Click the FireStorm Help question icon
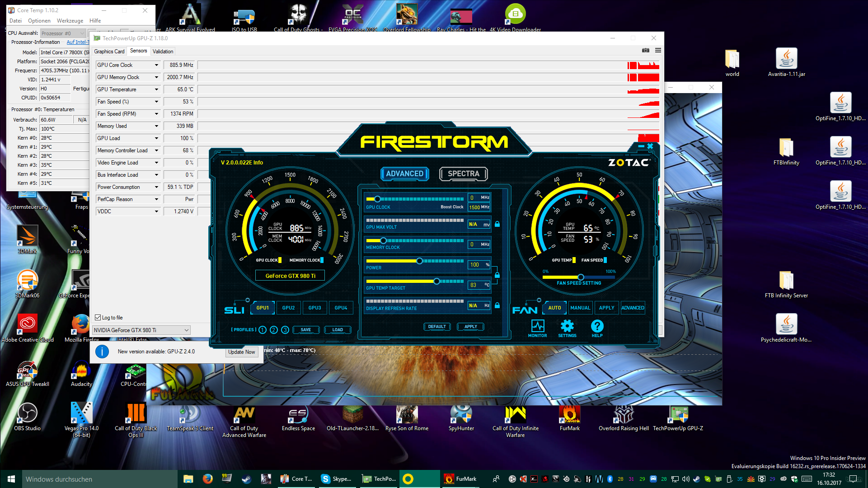 tap(597, 327)
